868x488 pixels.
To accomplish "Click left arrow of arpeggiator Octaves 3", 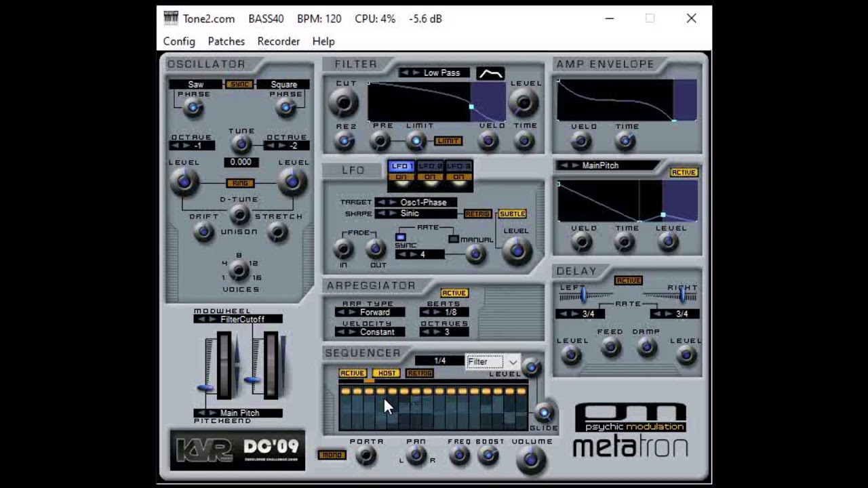I will pos(426,332).
